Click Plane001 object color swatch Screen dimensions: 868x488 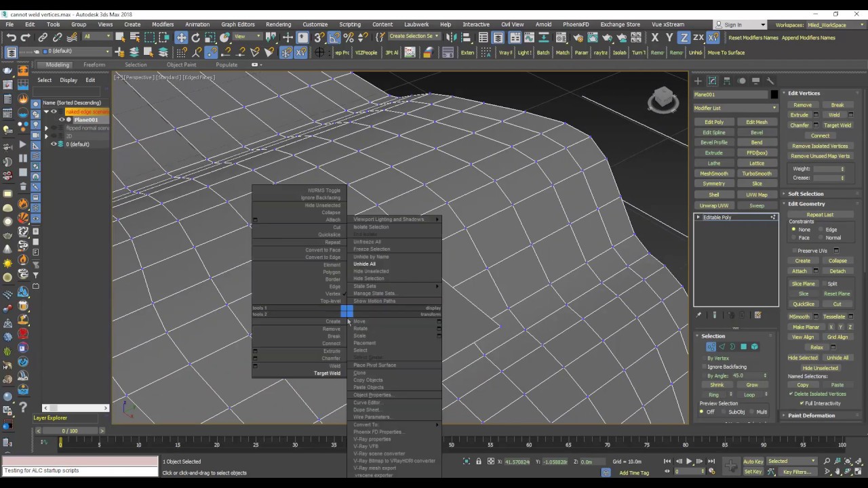(x=774, y=95)
